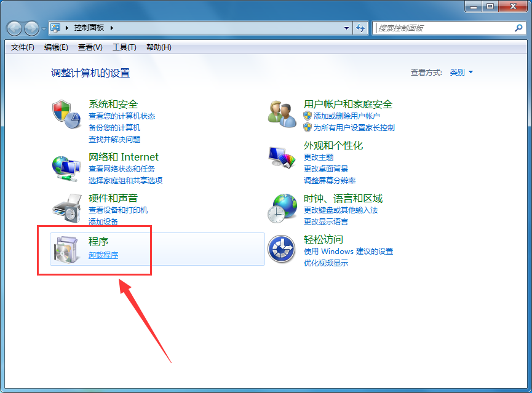Close the Control Panel window
The height and width of the screenshot is (393, 532).
coord(512,6)
